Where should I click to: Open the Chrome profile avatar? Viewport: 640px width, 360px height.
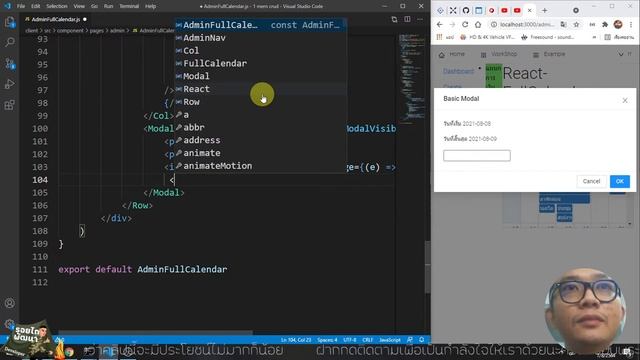[618, 24]
